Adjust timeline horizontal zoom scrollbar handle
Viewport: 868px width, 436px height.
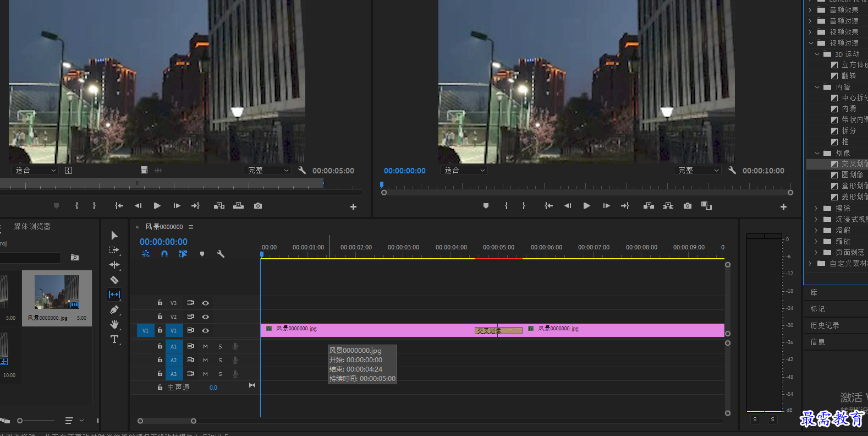tap(194, 421)
